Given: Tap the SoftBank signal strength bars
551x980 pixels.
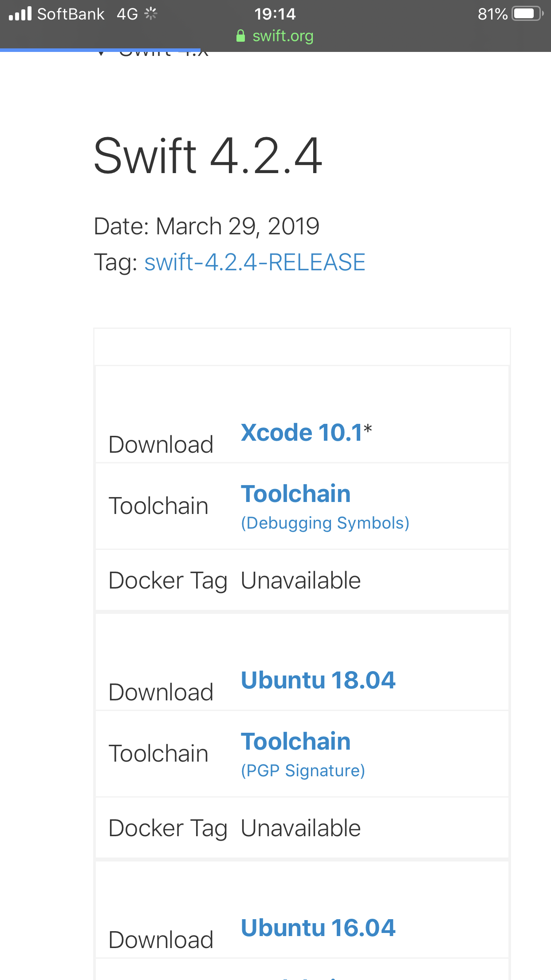Looking at the screenshot, I should point(20,13).
